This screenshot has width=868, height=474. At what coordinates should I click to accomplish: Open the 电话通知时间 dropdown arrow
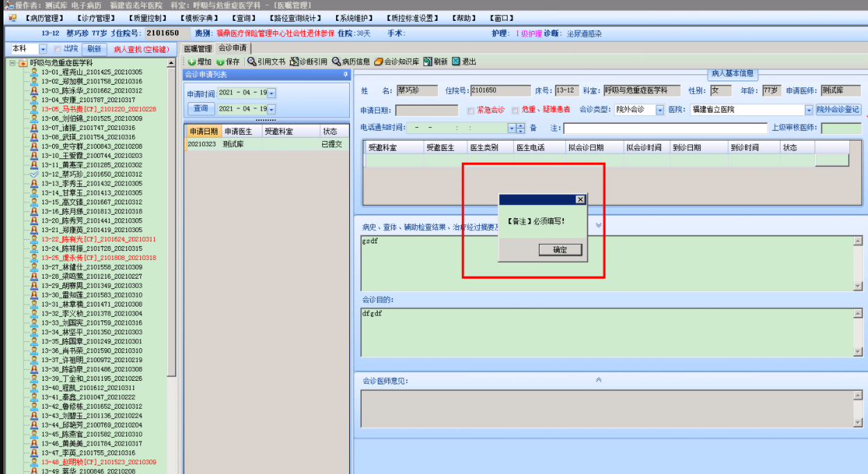[512, 129]
